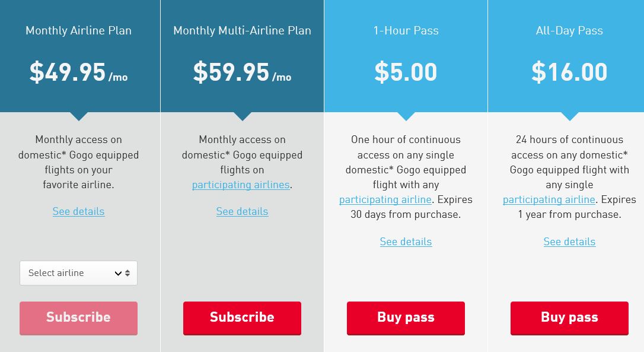See details for Monthly Multi-Airline Plan
Viewport: 644px width, 352px height.
242,211
